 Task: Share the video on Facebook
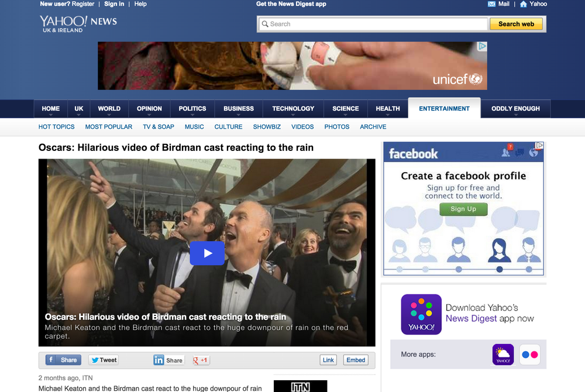[63, 360]
